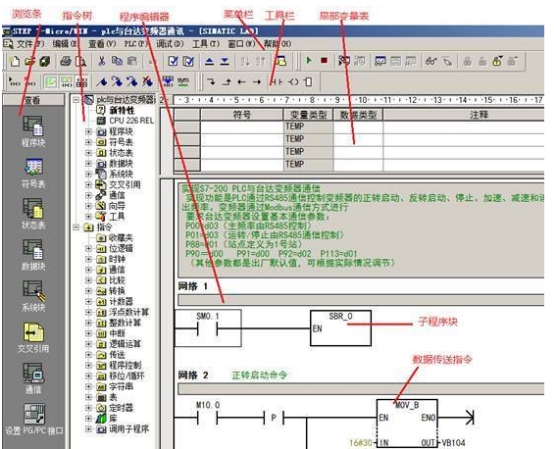
Task: Click the Cut scissors icon
Action: tap(102, 61)
